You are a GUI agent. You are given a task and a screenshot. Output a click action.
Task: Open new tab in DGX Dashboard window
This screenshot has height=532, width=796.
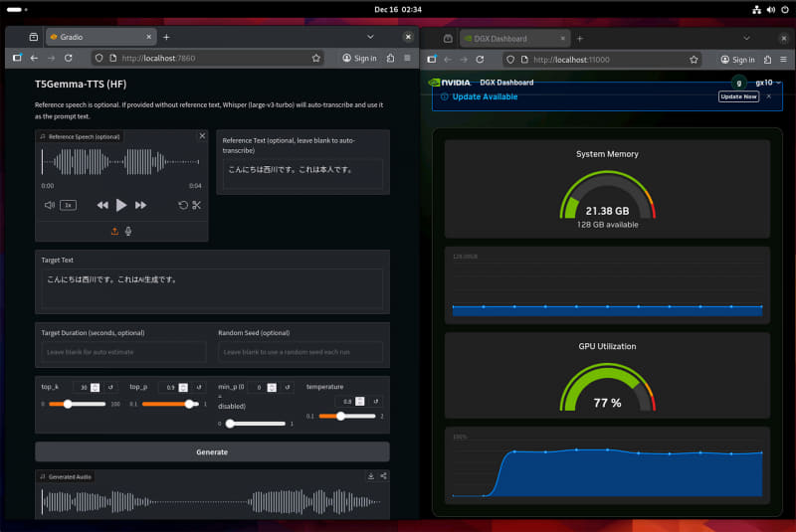point(580,39)
